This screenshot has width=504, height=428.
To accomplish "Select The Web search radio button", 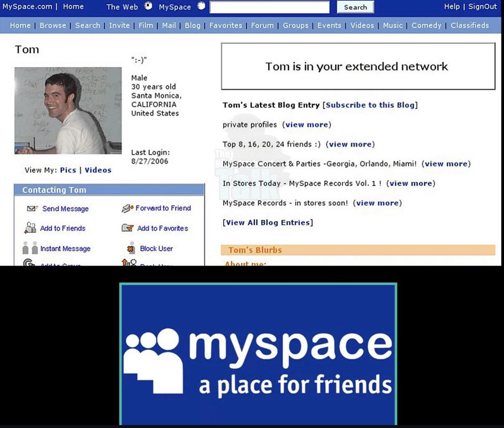I will [x=148, y=5].
